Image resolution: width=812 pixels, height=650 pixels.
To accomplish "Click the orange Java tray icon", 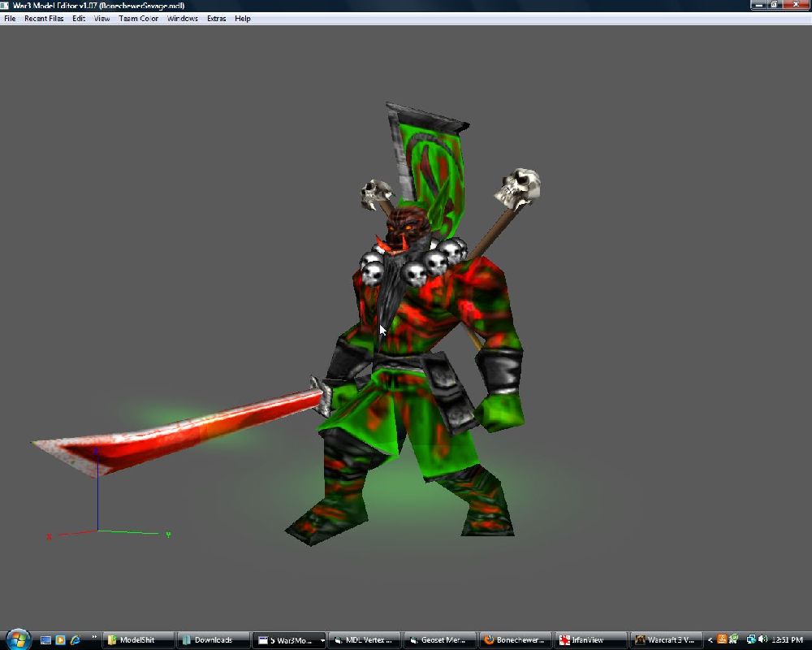I will [722, 639].
